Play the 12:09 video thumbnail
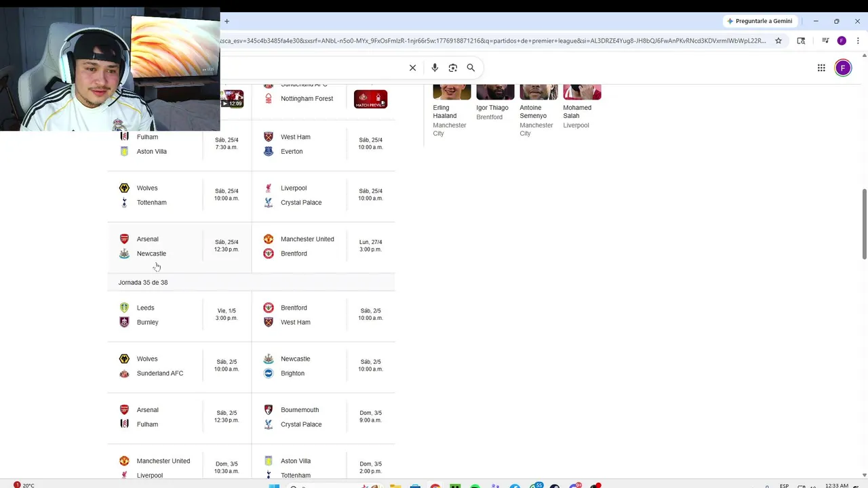This screenshot has width=868, height=488. pos(232,99)
